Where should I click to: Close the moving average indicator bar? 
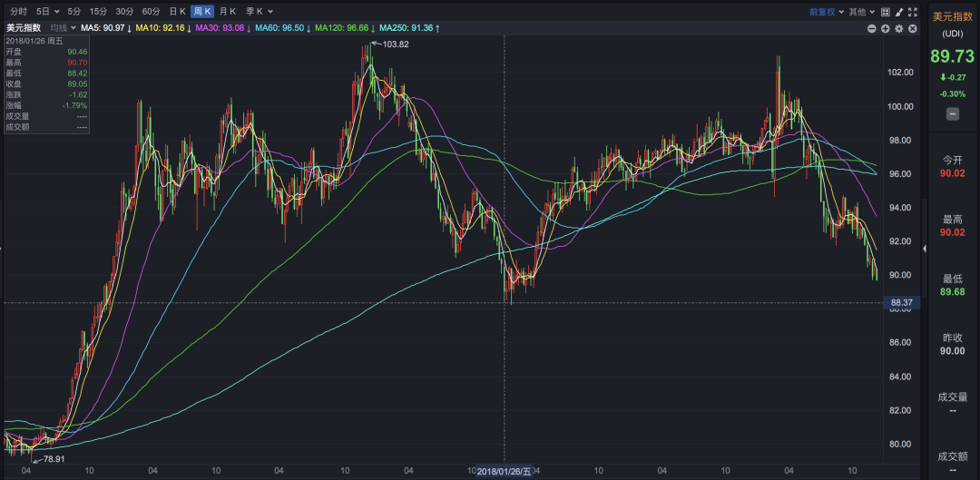click(x=912, y=29)
